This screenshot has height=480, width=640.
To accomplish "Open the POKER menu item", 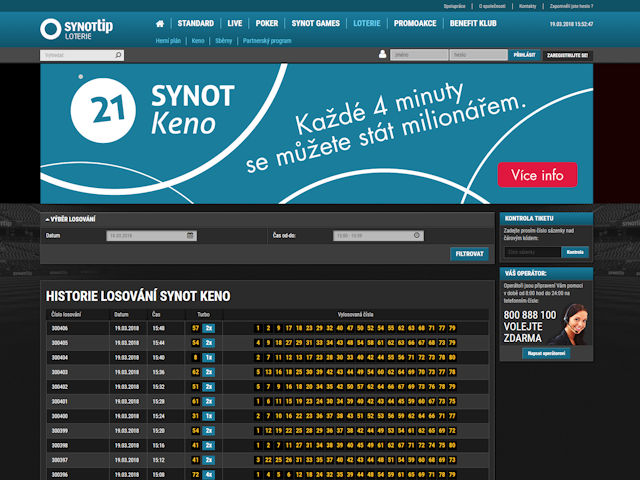I will [267, 24].
